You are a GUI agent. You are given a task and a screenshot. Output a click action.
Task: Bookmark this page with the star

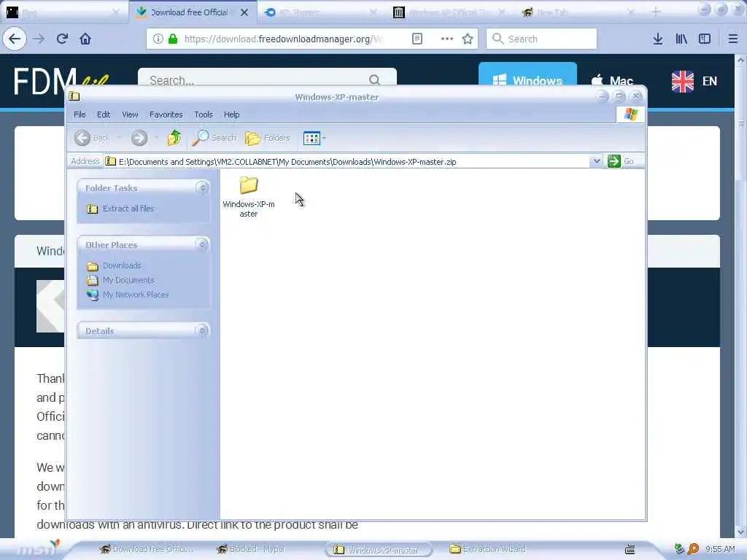pyautogui.click(x=468, y=39)
